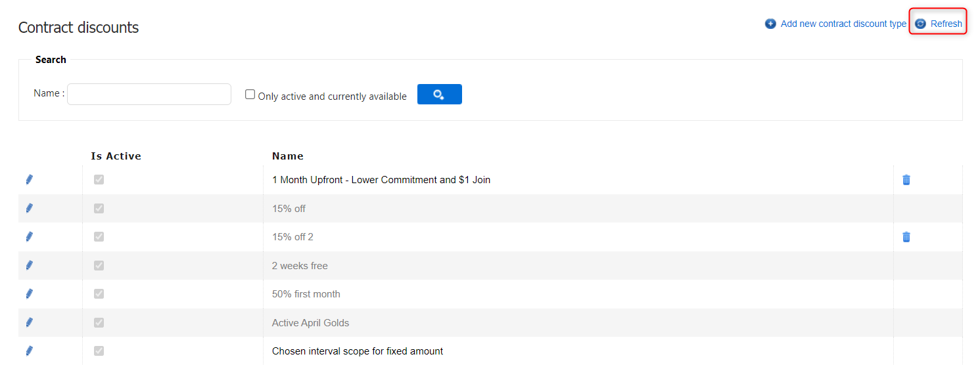Screen dimensions: 980x365
Task: Click the circular refresh icon
Action: pyautogui.click(x=920, y=24)
